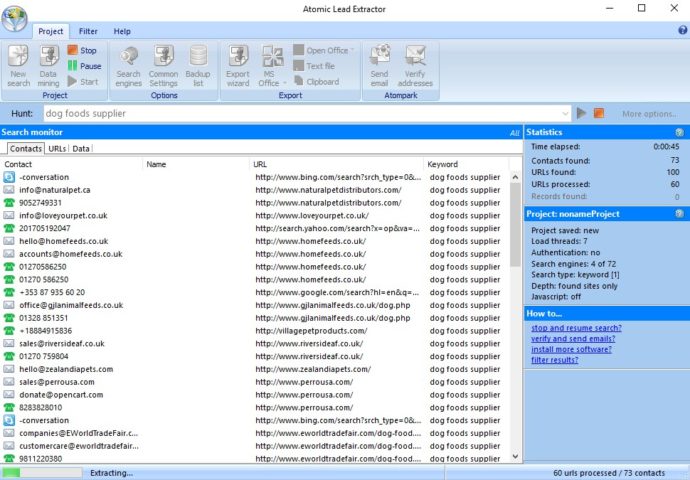
Task: Click the Send email icon
Action: (379, 64)
